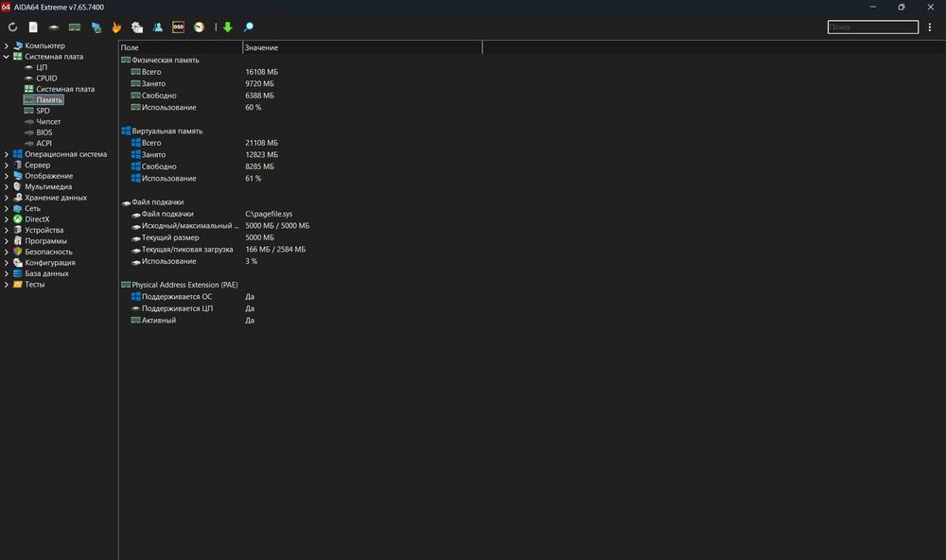Screen dimensions: 946x560
Task: Select ЦП in the tree
Action: 42,67
